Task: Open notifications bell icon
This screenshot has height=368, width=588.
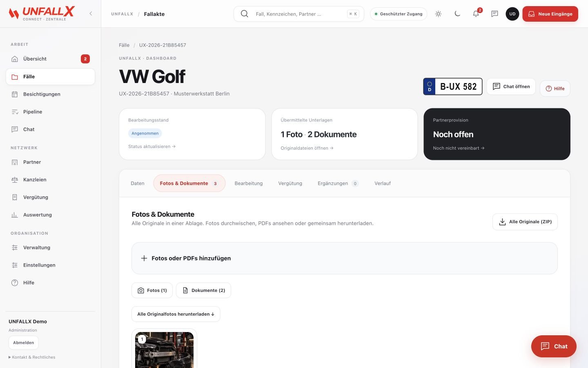Action: (x=476, y=14)
